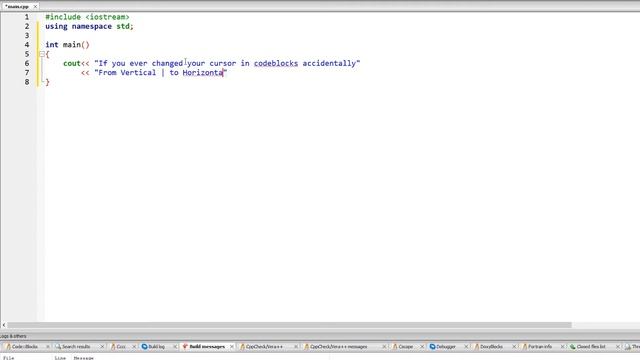
Task: Click the pencil icon on the DoxyBlocks tab
Action: coord(476,347)
